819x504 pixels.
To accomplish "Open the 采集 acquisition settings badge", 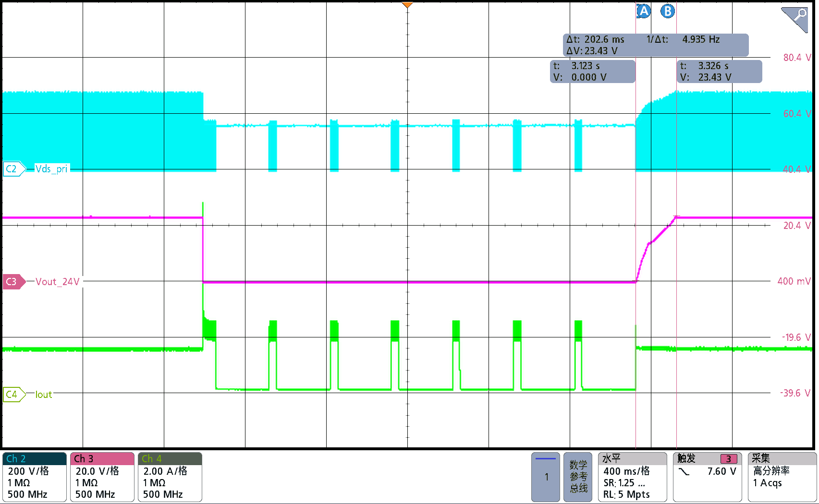I will [x=782, y=477].
